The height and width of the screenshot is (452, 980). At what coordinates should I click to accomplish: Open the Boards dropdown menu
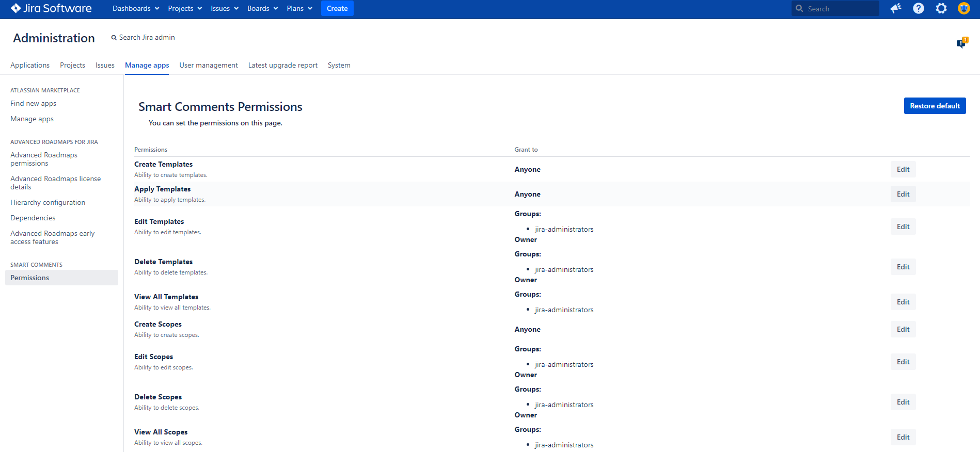tap(262, 8)
